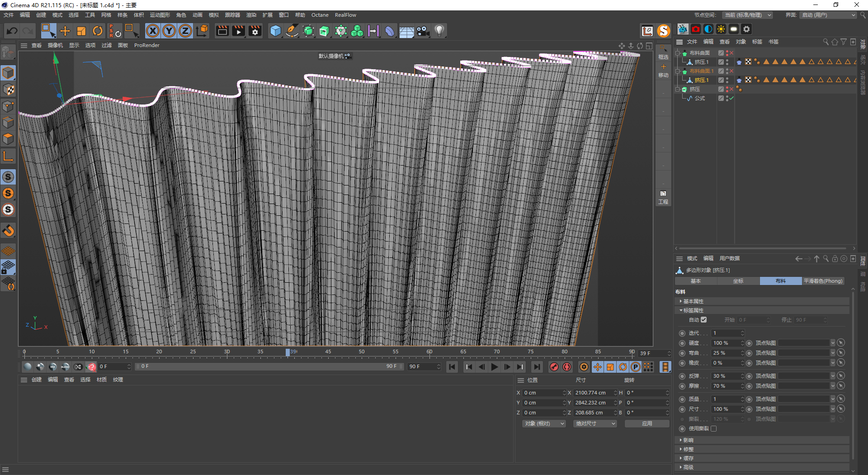Collapse the 布料曲面 tree node
Screen dimensions: 868x475
(x=678, y=53)
